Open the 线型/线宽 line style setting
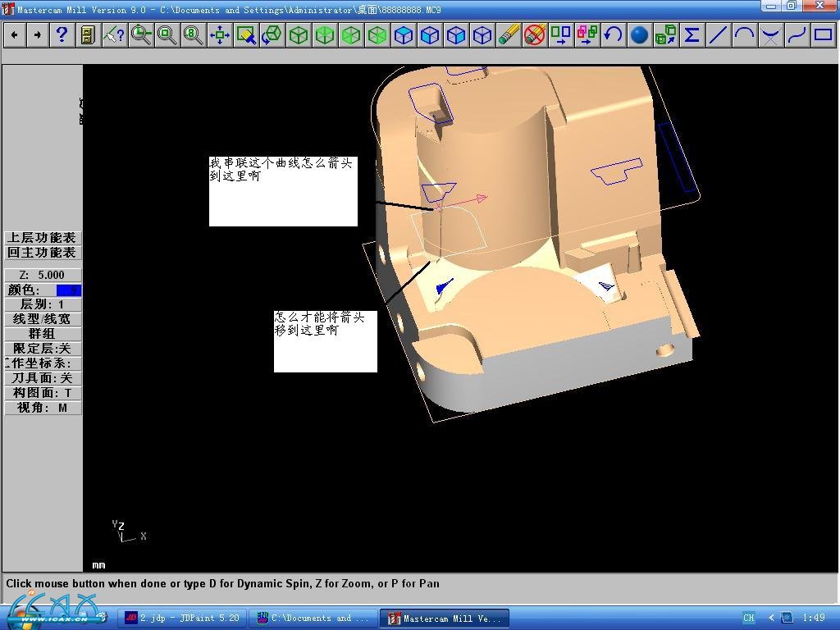The height and width of the screenshot is (630, 840). 43,319
